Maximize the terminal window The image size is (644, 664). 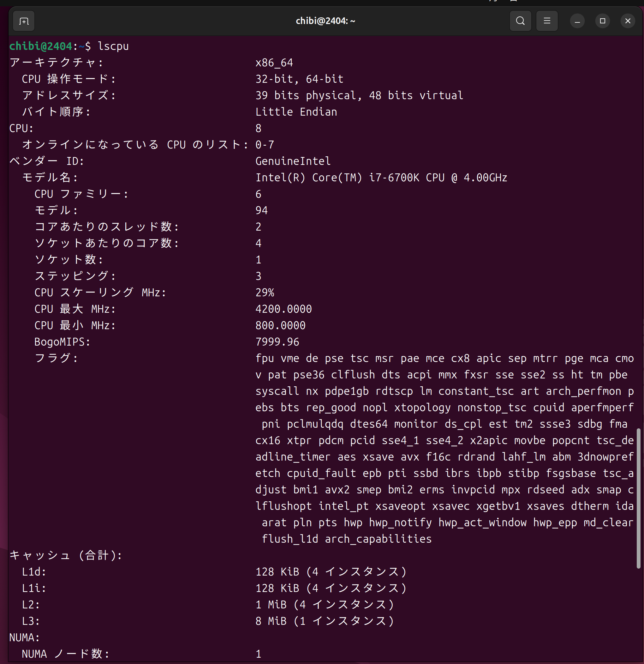coord(602,21)
